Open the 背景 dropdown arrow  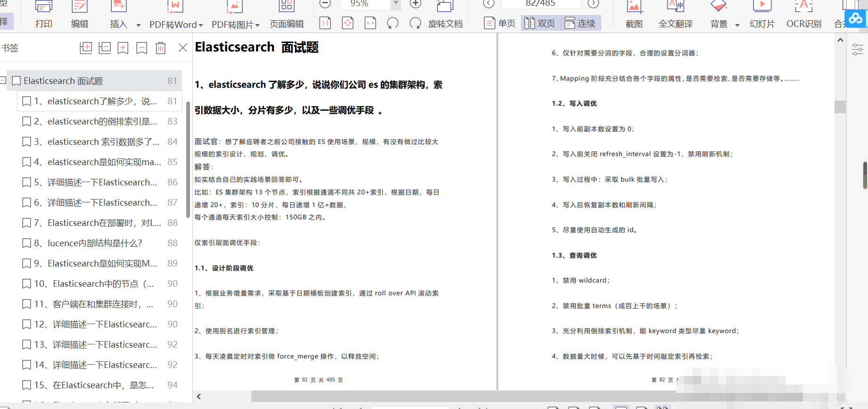pos(737,25)
